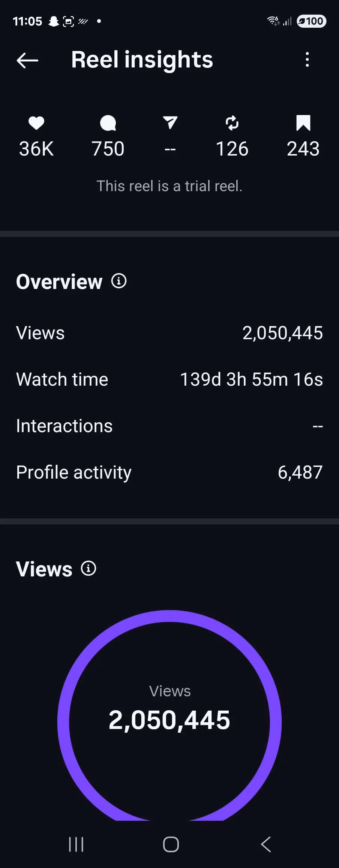This screenshot has height=868, width=339.
Task: Open the info icon beside Views heading
Action: tap(88, 569)
